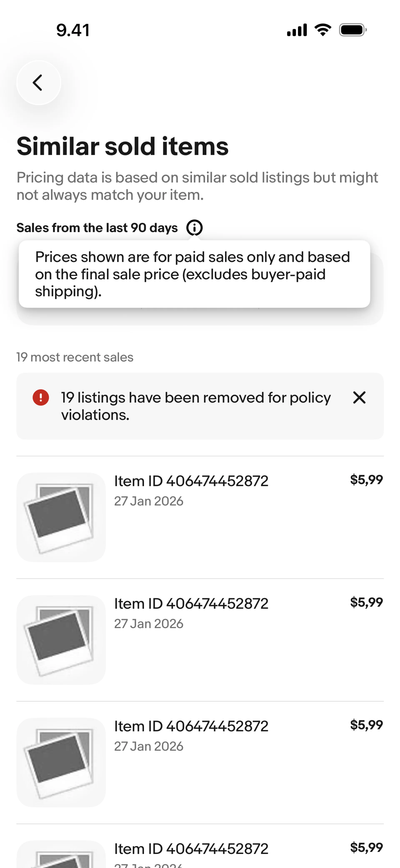The image size is (400, 868).
Task: Click the third listing's $5,99 price
Action: (366, 725)
